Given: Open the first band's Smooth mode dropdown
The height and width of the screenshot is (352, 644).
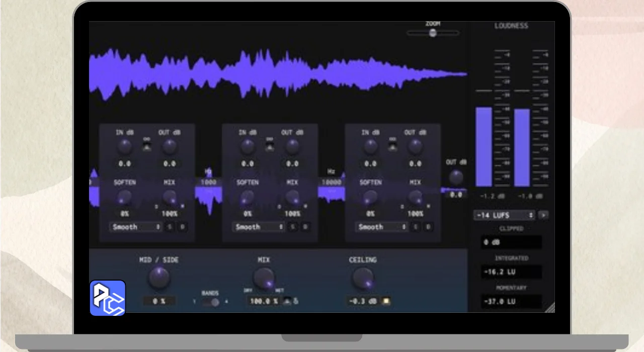Looking at the screenshot, I should coord(136,227).
